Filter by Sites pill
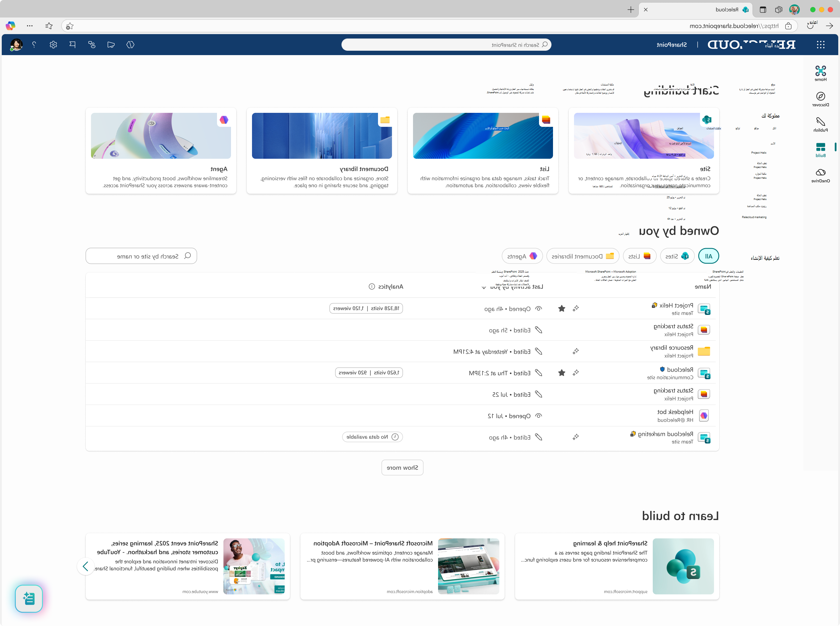This screenshot has height=626, width=840. [x=677, y=256]
